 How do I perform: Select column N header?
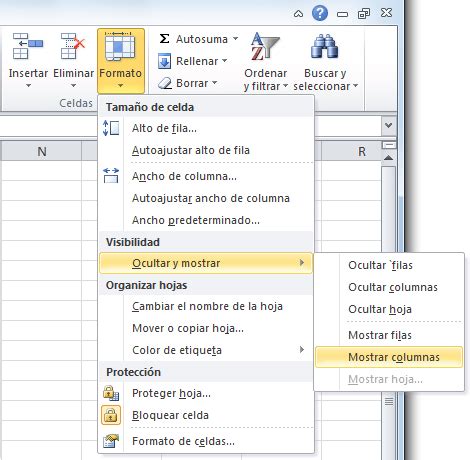click(x=41, y=151)
